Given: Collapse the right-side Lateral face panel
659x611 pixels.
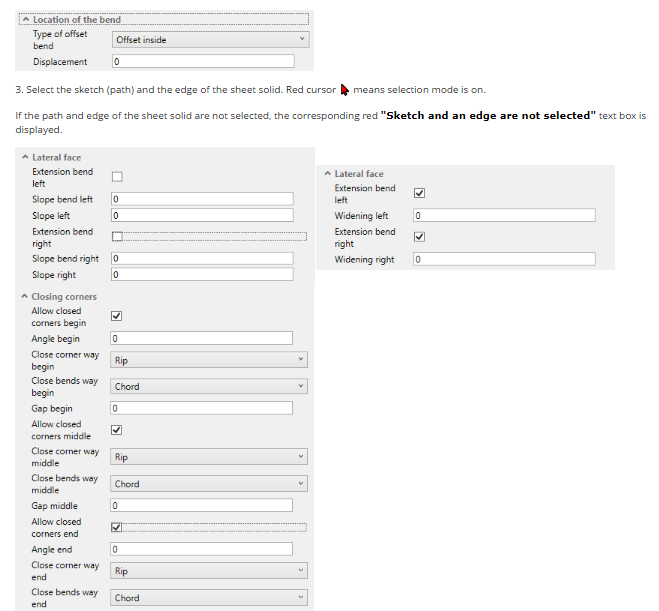Looking at the screenshot, I should 327,174.
